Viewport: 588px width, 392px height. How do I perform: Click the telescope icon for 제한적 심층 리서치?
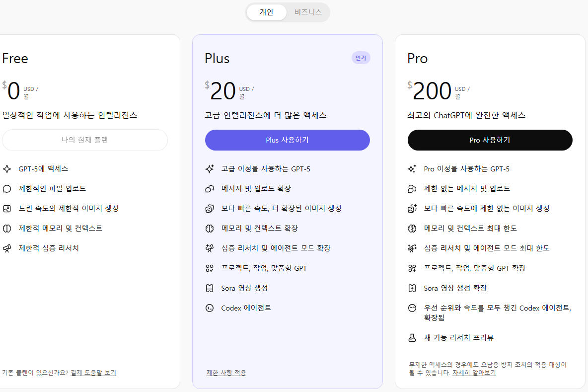pyautogui.click(x=7, y=248)
